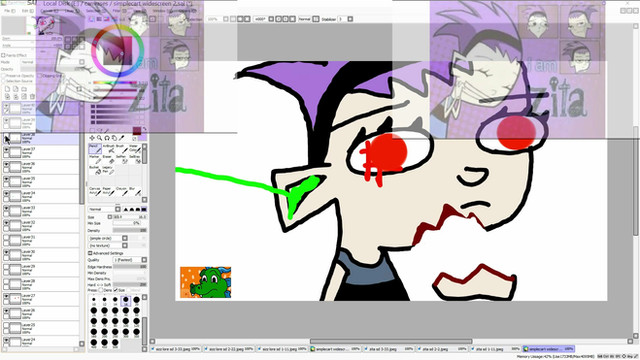
Task: Select the Bucket fill tool
Action: 95,170
